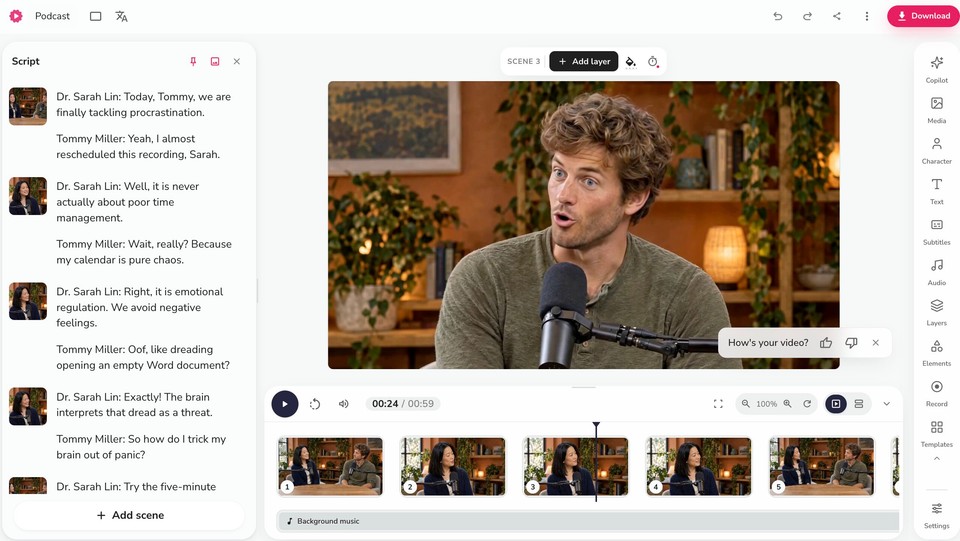Open the Character panel

(936, 150)
